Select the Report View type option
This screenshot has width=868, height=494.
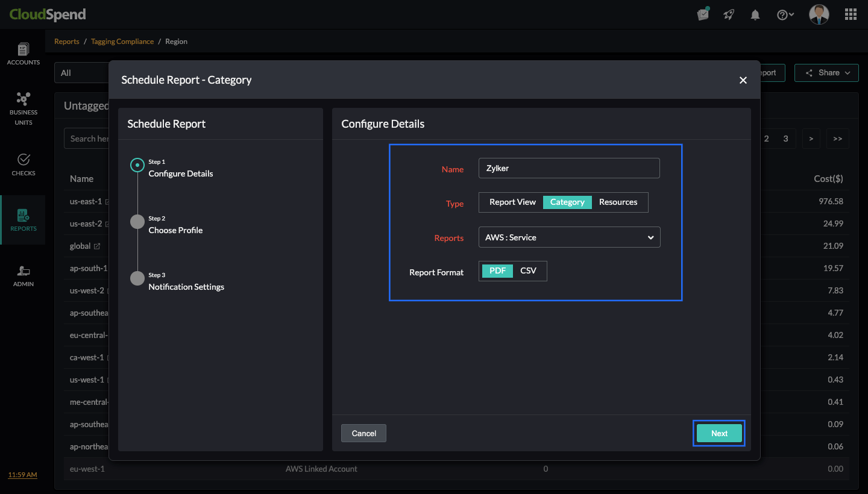[512, 202]
